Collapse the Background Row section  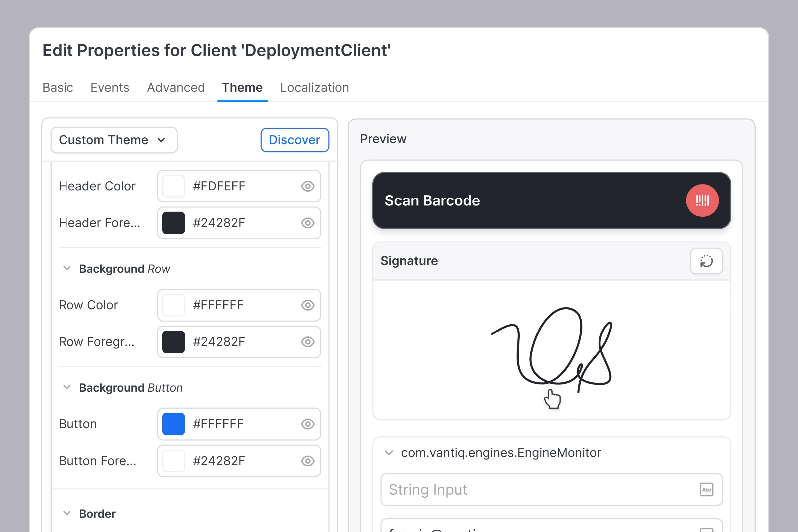tap(67, 268)
